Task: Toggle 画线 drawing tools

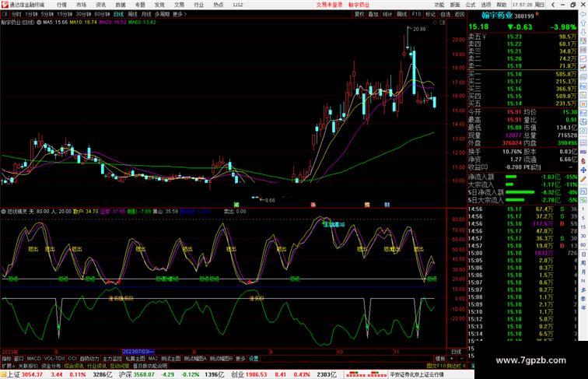Action: click(401, 14)
